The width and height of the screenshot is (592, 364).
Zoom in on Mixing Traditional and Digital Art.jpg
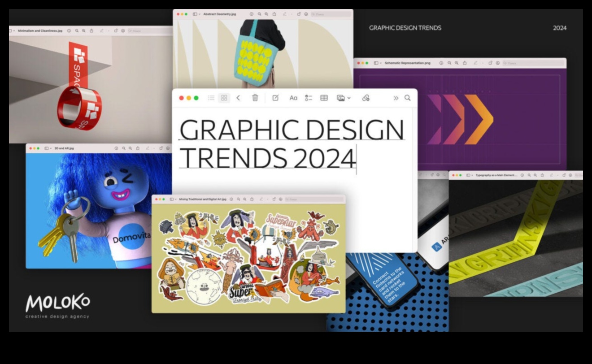[x=245, y=199]
